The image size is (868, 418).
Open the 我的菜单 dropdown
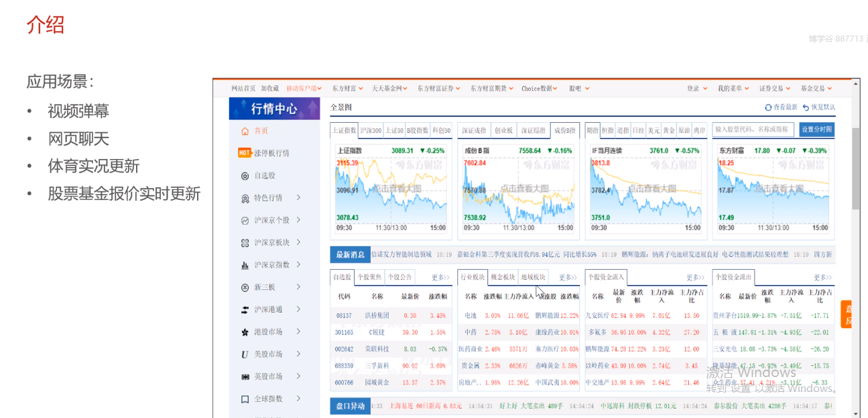click(733, 89)
